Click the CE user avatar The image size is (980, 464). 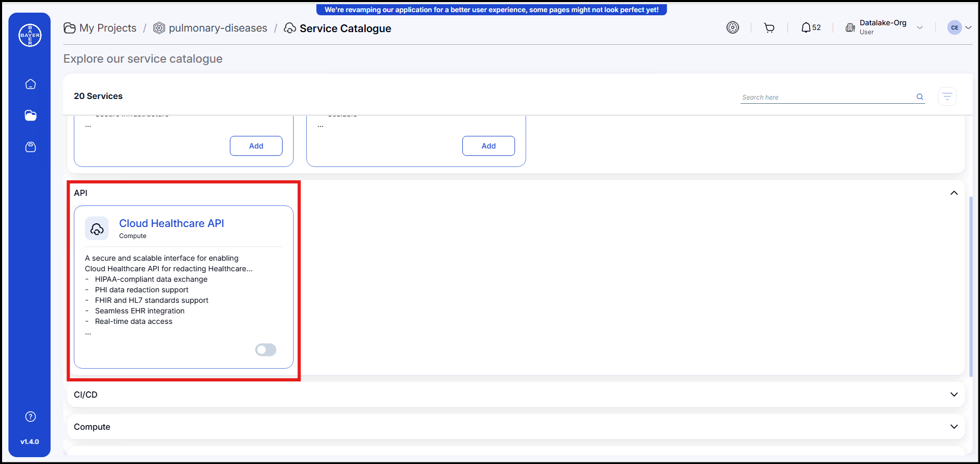[x=955, y=27]
